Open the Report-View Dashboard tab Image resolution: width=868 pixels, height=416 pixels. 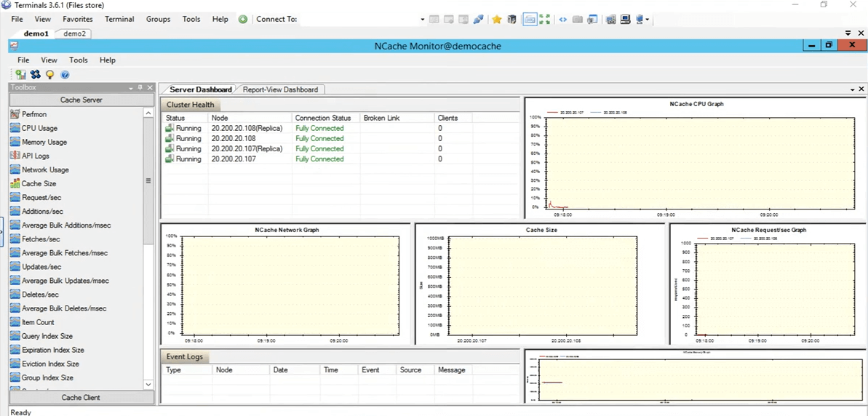pyautogui.click(x=280, y=89)
